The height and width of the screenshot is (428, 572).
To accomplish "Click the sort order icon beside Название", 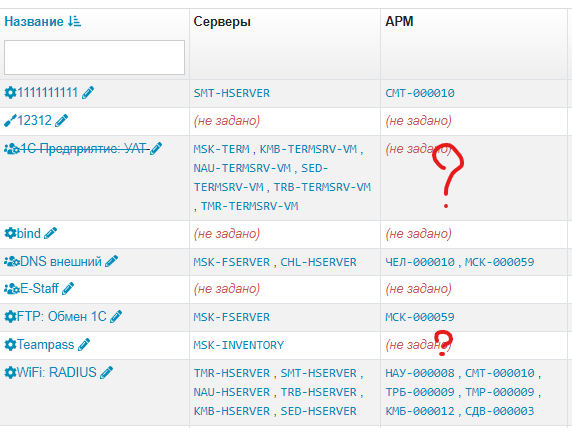I will [x=74, y=21].
